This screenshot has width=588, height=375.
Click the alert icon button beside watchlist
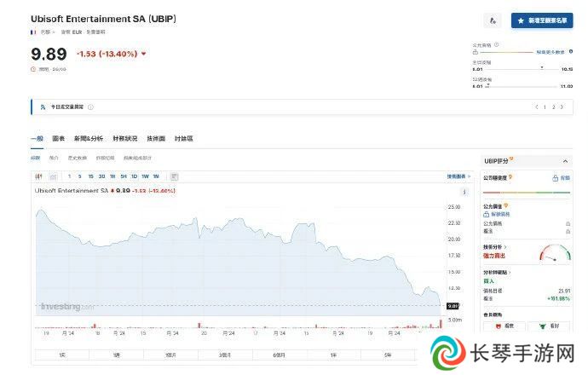pos(493,20)
